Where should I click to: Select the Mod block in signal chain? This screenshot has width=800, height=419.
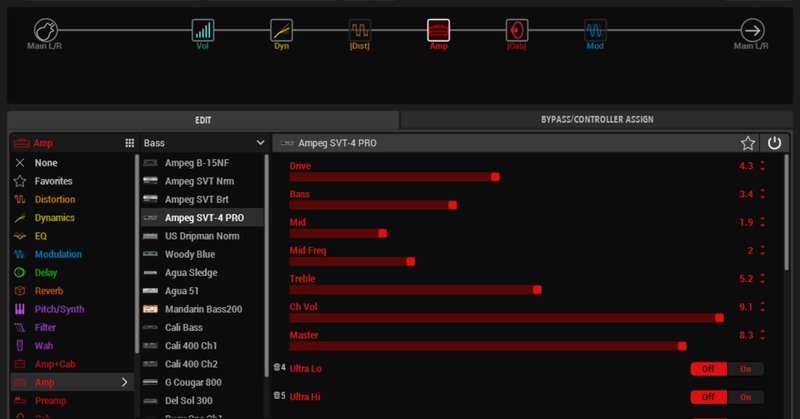click(x=595, y=31)
